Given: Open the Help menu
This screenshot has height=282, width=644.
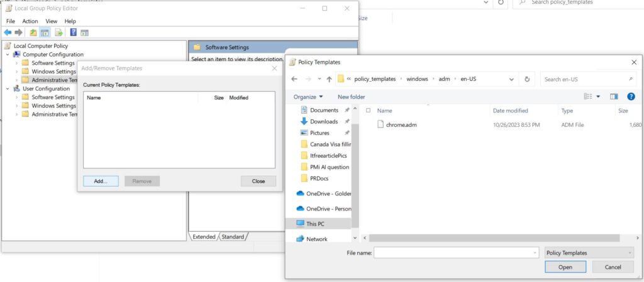Looking at the screenshot, I should point(70,21).
